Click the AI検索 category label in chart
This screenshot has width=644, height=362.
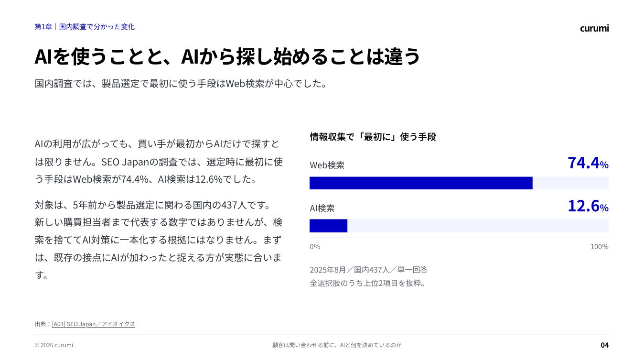(x=322, y=208)
